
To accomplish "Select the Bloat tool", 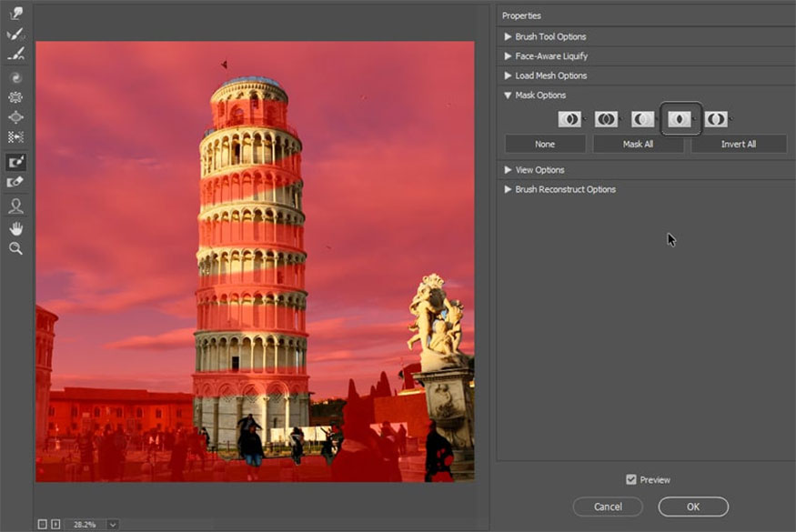I will pyautogui.click(x=15, y=117).
